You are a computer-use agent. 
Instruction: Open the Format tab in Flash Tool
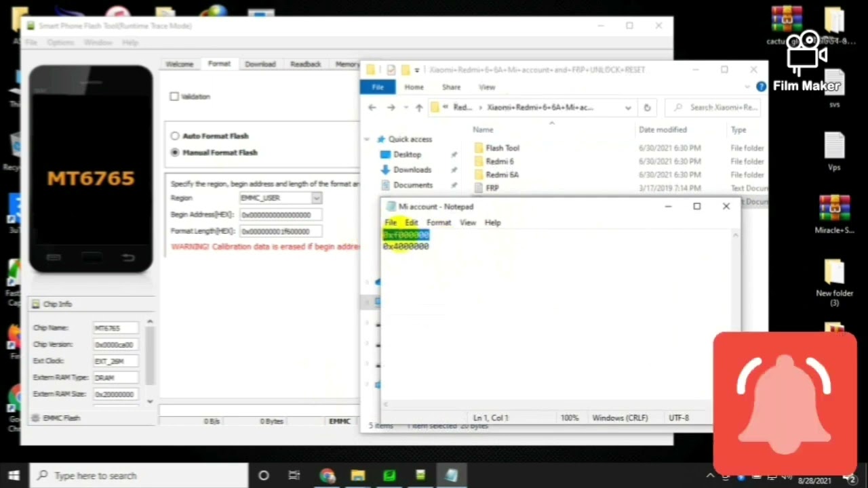point(219,64)
